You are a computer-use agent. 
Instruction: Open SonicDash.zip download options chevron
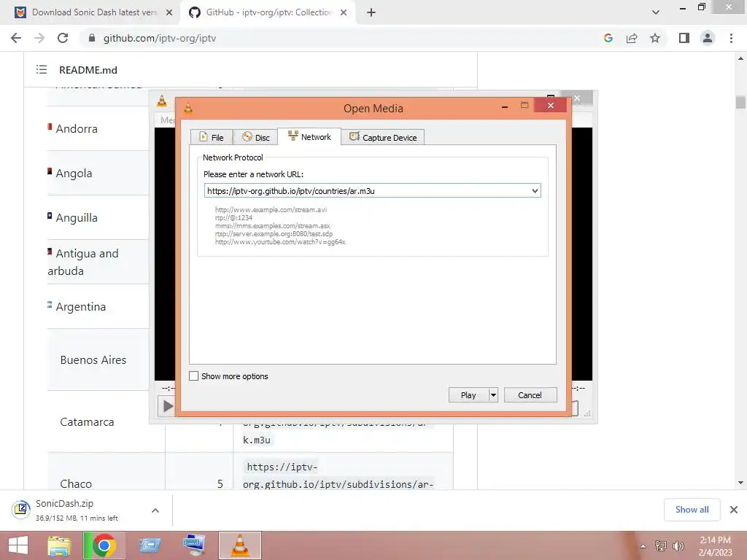coord(155,510)
